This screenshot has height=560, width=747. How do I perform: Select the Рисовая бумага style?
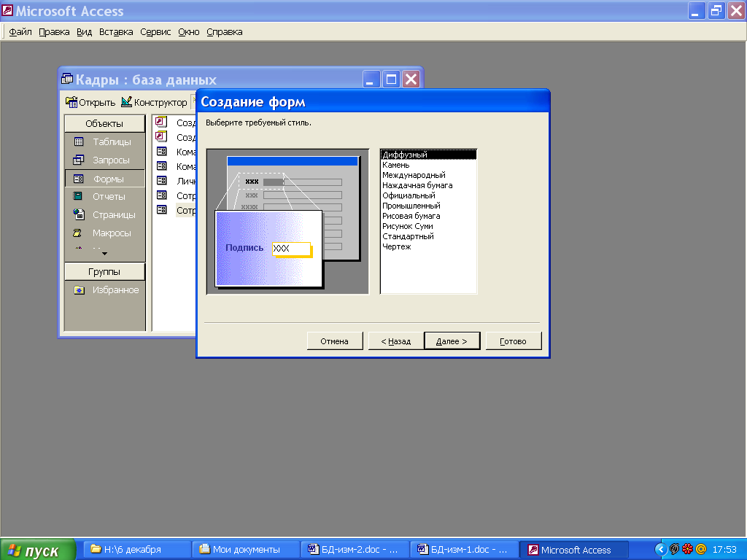(x=428, y=216)
